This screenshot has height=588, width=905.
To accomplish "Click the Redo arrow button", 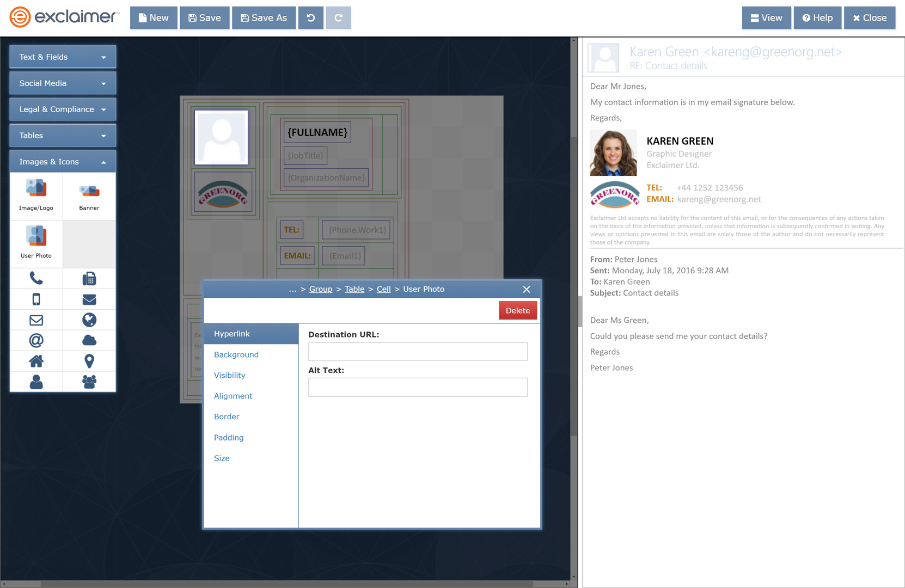I will [339, 18].
